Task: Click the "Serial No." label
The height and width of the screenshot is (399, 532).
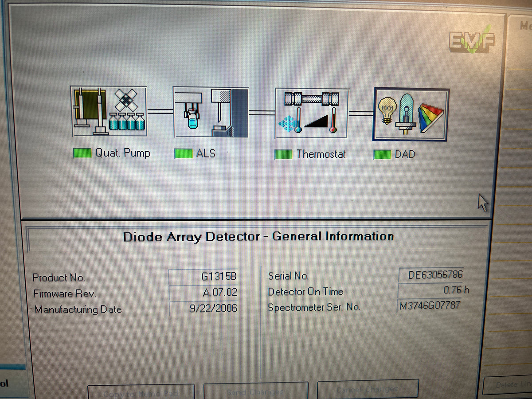Action: click(288, 276)
